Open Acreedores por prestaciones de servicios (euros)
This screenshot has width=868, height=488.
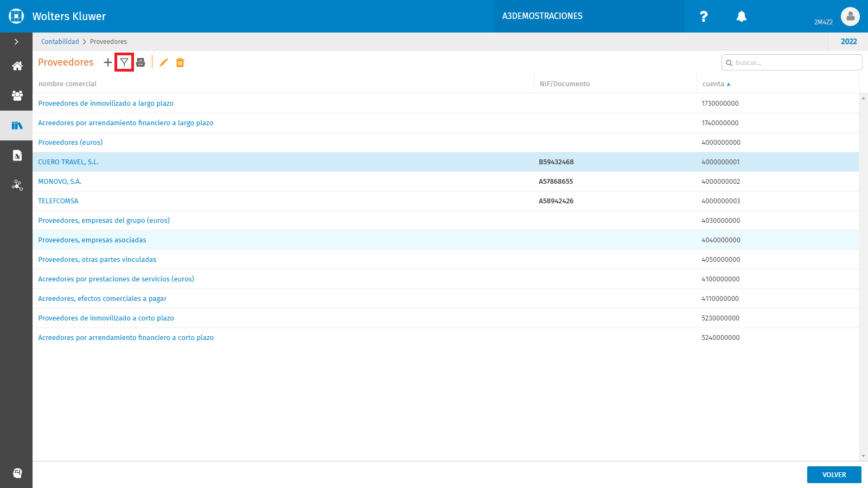point(116,279)
